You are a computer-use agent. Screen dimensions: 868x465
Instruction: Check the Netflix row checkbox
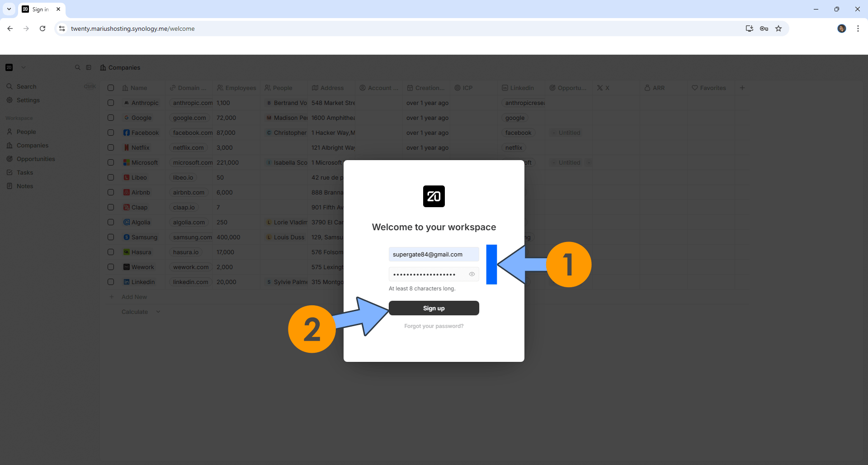click(111, 147)
